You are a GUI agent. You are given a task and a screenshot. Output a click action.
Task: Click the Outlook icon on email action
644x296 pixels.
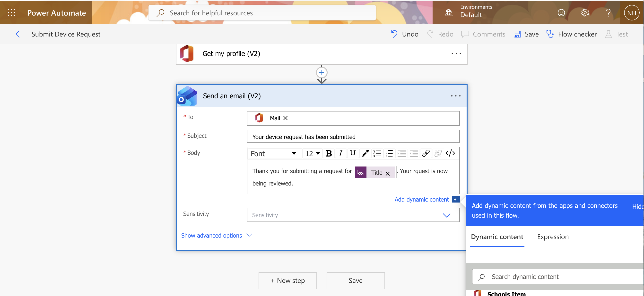pyautogui.click(x=187, y=96)
